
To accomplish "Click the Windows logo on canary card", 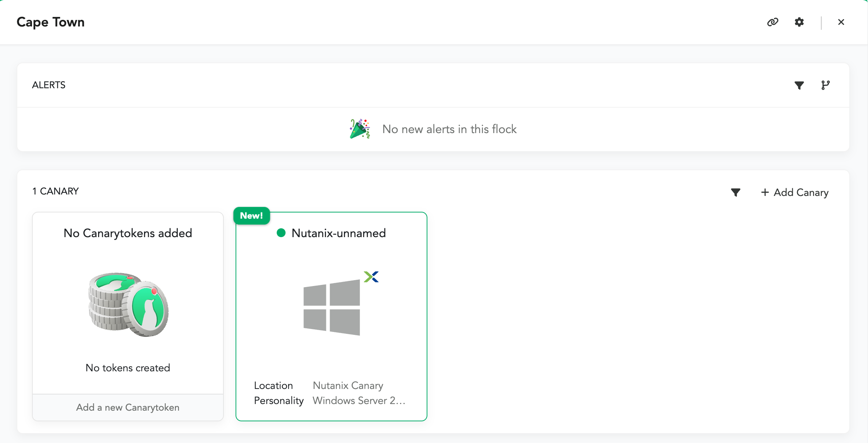I will (x=331, y=307).
